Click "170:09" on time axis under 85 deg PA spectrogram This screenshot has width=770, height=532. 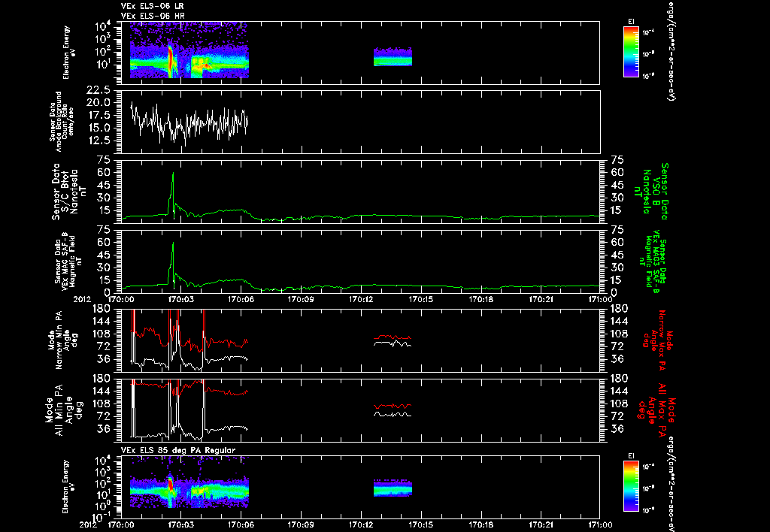click(x=301, y=524)
